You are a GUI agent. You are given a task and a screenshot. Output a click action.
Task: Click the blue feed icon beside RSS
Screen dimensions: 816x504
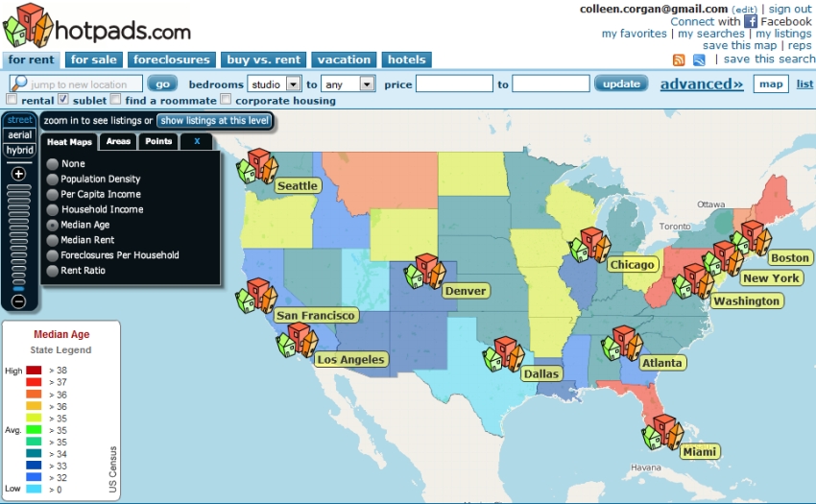click(699, 60)
